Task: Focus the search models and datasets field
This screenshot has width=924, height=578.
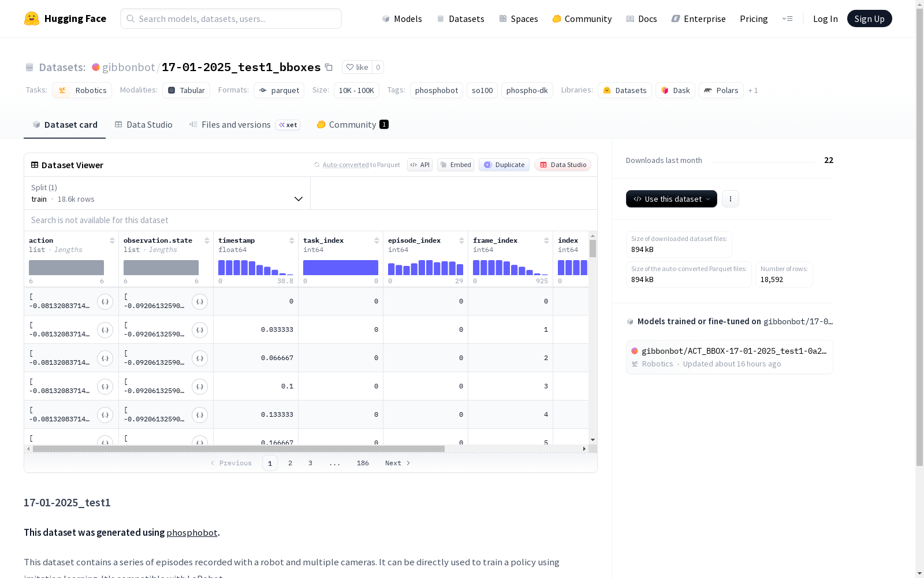Action: coord(231,18)
